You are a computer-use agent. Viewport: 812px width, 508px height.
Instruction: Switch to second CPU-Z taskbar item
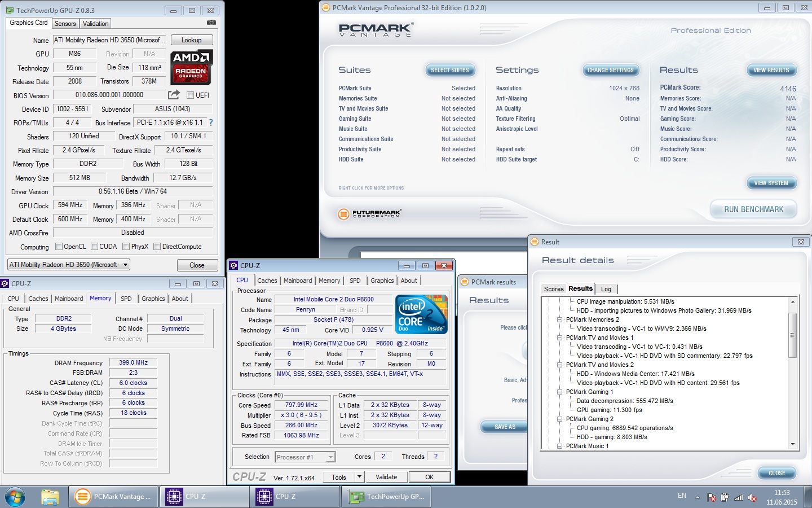pyautogui.click(x=295, y=497)
